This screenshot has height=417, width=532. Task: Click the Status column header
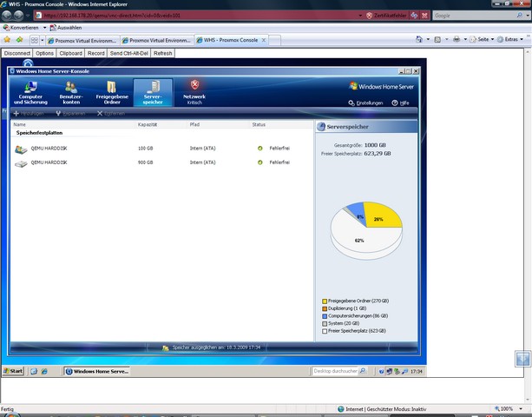click(259, 124)
